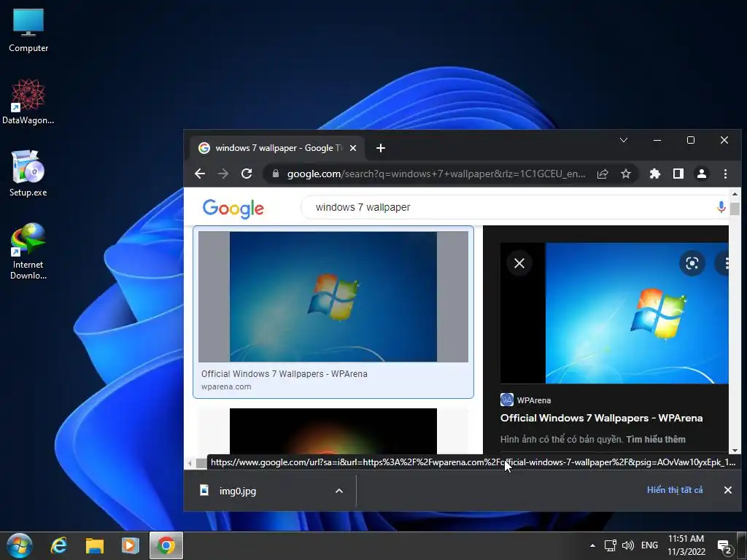Select the windows 7 wallpaper tab
The width and height of the screenshot is (747, 560).
coord(277,148)
